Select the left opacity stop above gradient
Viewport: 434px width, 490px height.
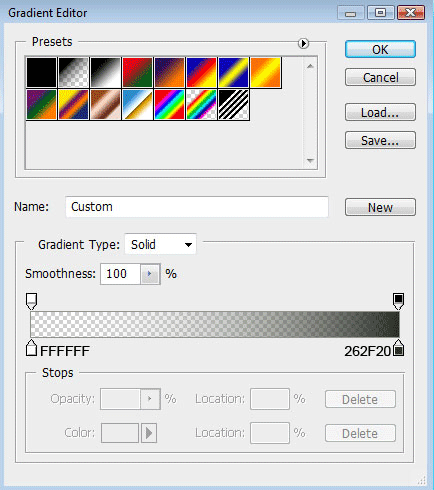tap(31, 301)
